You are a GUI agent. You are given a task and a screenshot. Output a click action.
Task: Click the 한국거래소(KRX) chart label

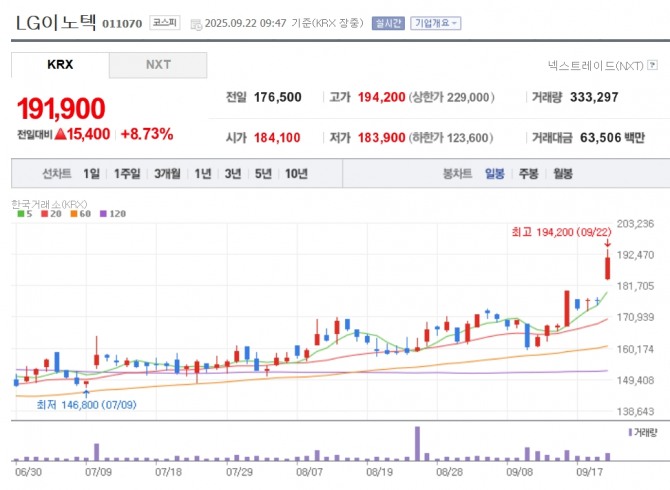coord(49,204)
